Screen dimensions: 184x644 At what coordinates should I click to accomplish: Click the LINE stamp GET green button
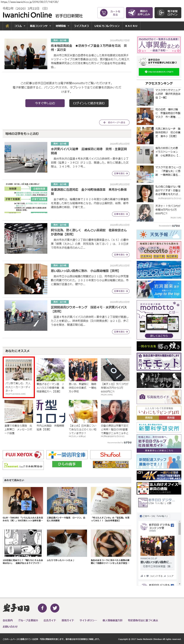(x=159, y=72)
